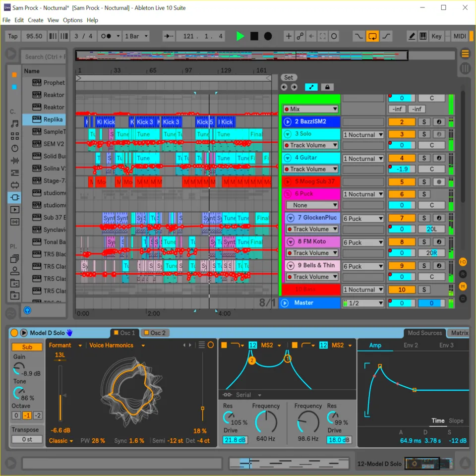Viewport: 476px width, 476px height.
Task: Click the browser Search field
Action: tap(45, 57)
